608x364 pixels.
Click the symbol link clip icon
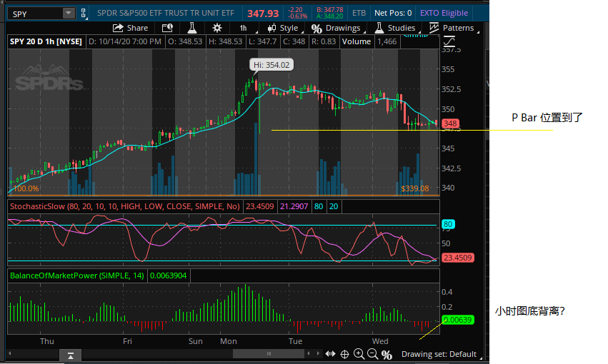pyautogui.click(x=84, y=14)
